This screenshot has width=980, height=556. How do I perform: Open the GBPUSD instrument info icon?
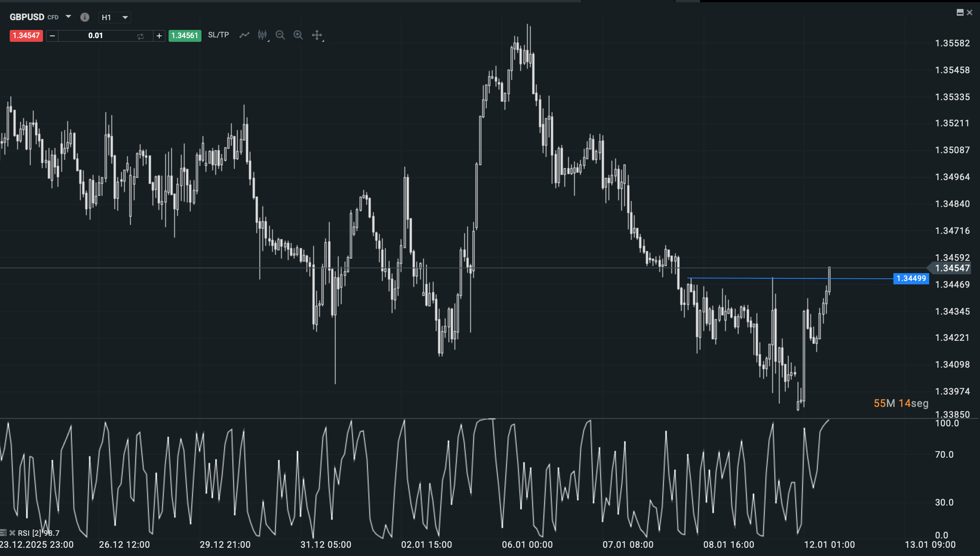click(85, 17)
